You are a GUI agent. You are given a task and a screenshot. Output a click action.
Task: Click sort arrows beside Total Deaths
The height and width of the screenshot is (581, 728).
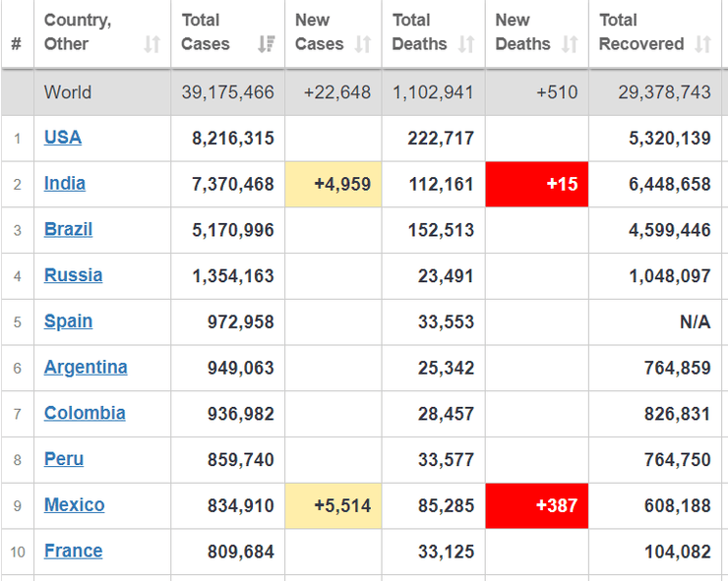pyautogui.click(x=466, y=44)
